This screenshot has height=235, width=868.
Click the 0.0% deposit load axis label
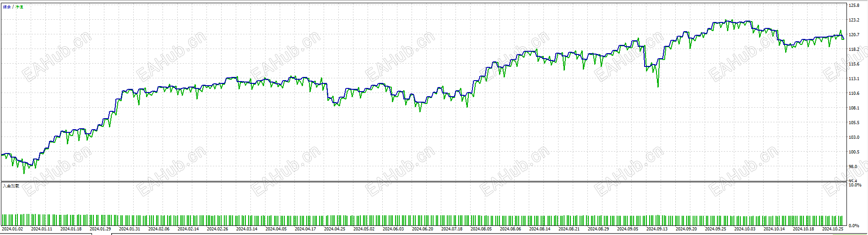pos(854,226)
